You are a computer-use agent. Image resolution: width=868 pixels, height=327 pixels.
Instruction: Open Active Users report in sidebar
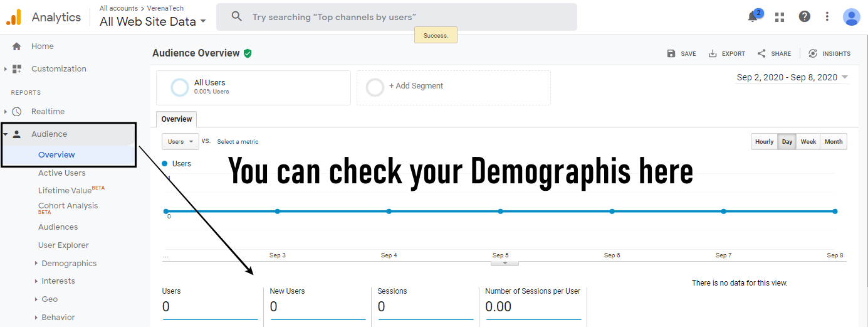(x=62, y=173)
